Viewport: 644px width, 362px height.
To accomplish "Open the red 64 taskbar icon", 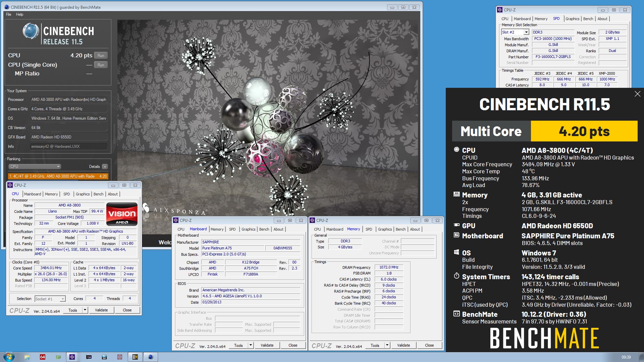I will point(43,357).
